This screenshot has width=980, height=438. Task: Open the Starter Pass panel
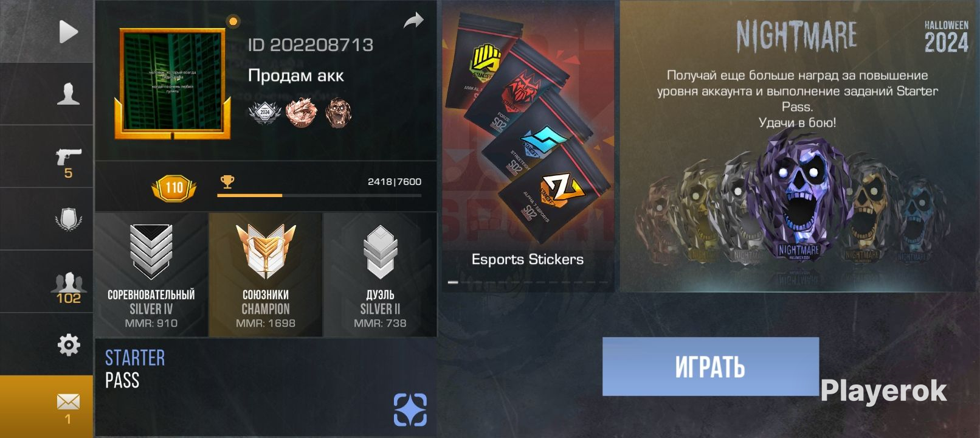266,388
